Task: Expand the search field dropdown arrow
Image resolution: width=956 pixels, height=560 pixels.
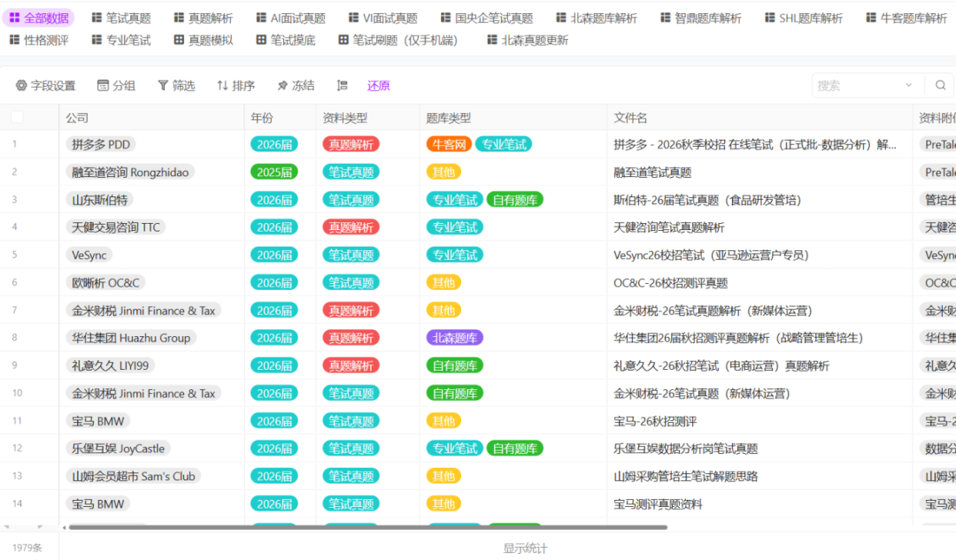Action: [908, 86]
